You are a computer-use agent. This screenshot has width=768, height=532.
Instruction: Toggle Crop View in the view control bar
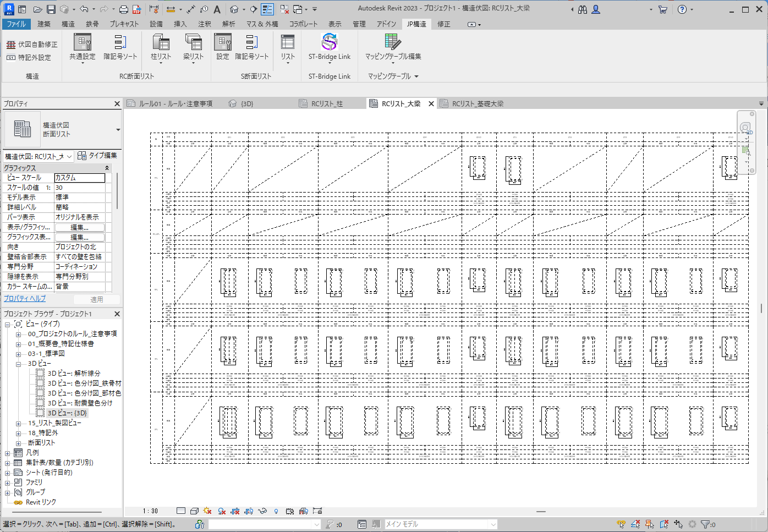[235, 511]
